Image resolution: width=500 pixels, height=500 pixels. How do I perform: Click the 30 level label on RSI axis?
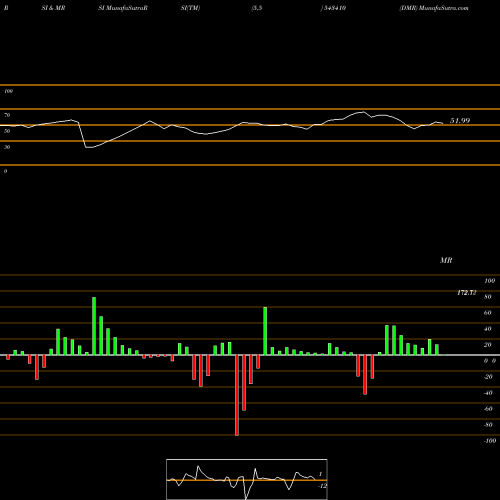[7, 147]
